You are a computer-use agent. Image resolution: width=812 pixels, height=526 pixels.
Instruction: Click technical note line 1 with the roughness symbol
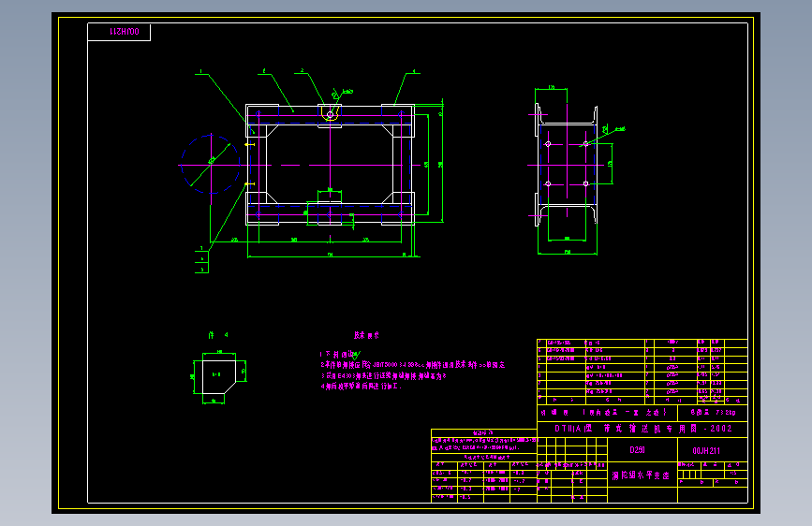coord(340,355)
